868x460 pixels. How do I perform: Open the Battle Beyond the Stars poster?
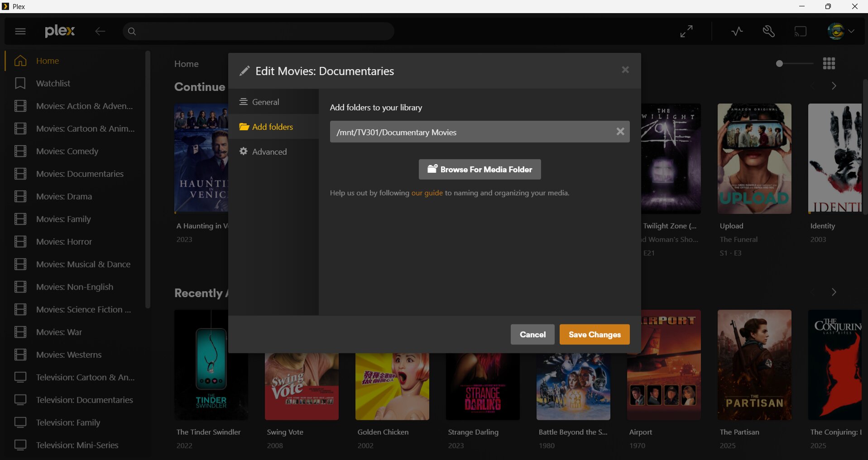[573, 387]
